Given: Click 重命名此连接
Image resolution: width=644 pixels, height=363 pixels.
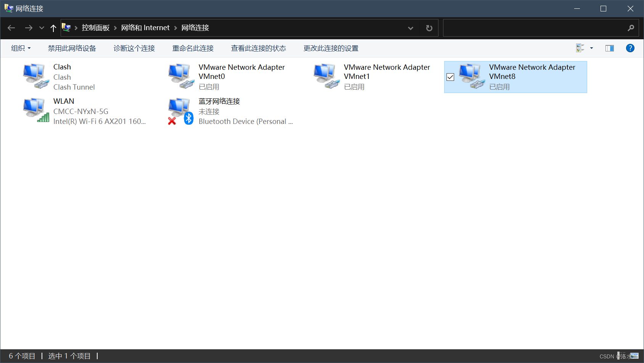Looking at the screenshot, I should 193,48.
